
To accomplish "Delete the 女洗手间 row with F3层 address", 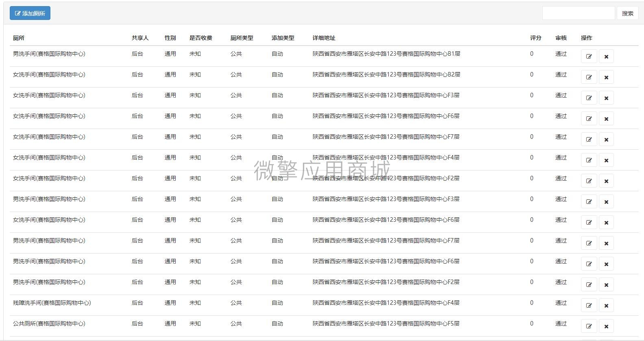I will [x=606, y=98].
